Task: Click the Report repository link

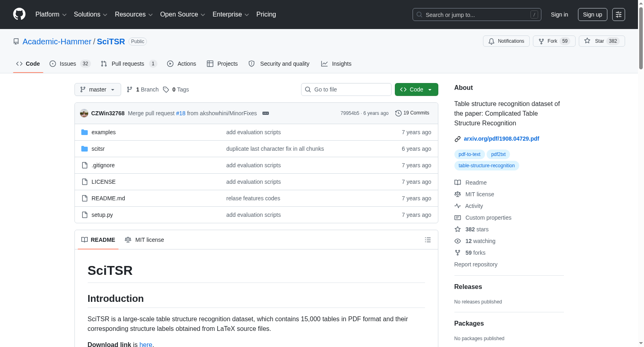Action: (x=476, y=264)
